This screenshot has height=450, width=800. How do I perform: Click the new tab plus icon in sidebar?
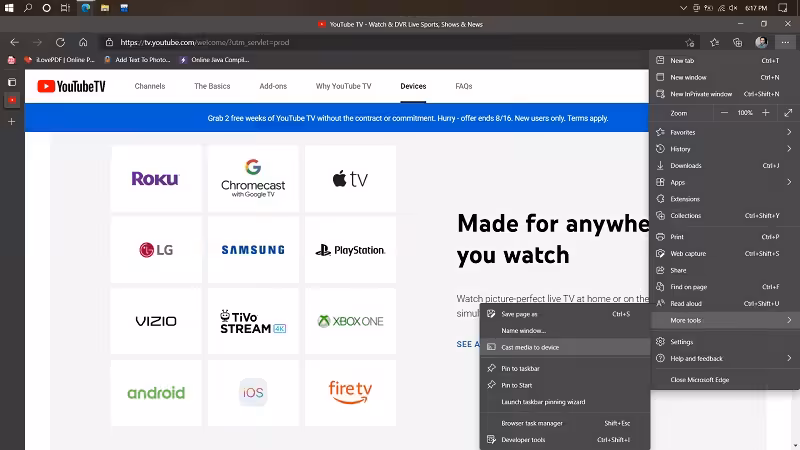click(12, 121)
